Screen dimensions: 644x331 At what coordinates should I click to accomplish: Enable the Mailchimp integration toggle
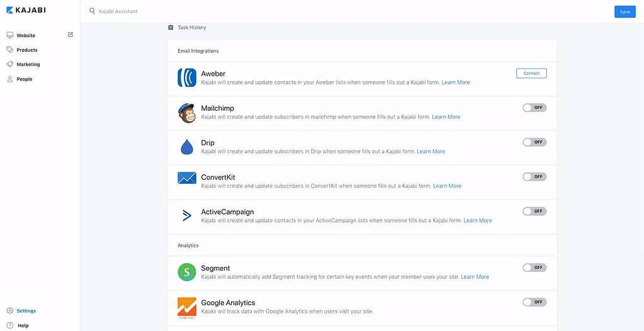point(534,108)
